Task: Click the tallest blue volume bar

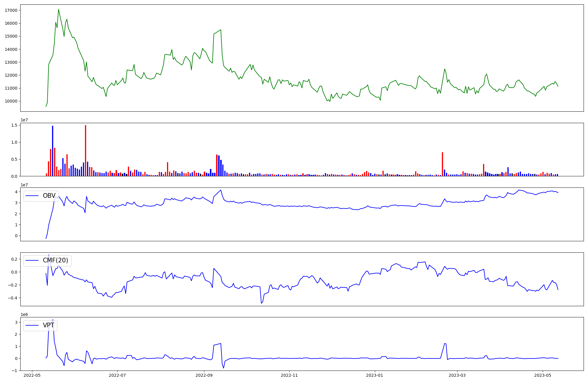Action: click(53, 150)
